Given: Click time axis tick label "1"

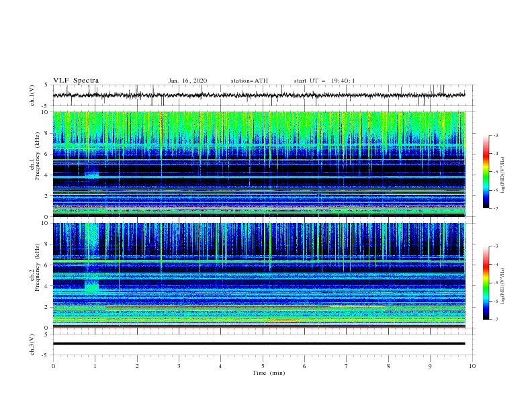Looking at the screenshot, I should click(95, 366).
